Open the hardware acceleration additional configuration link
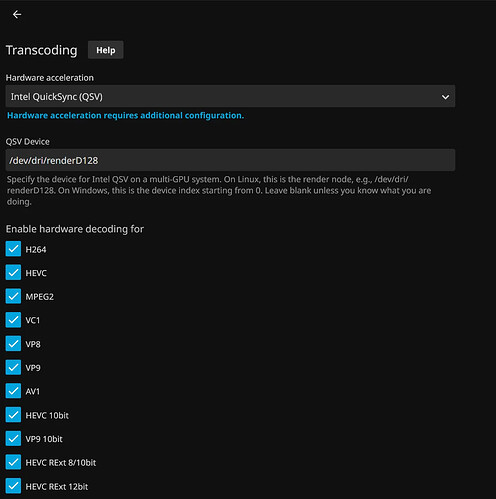496x499 pixels. coord(125,115)
